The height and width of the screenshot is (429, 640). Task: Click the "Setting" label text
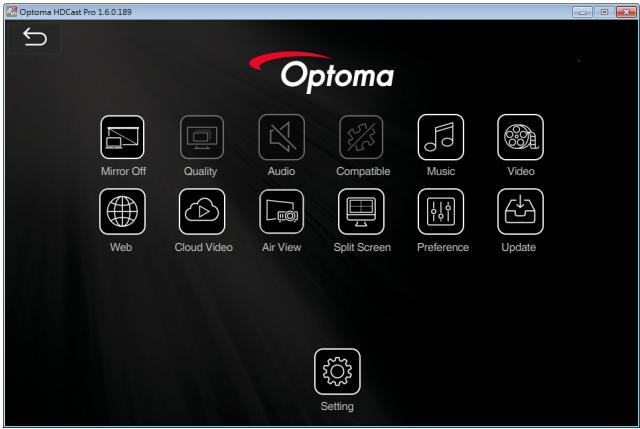pyautogui.click(x=337, y=407)
